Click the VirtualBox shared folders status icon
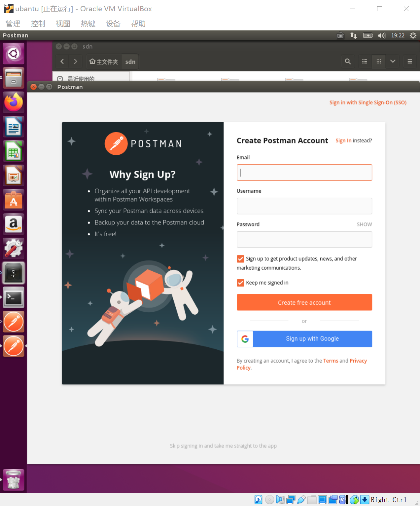 pos(312,500)
